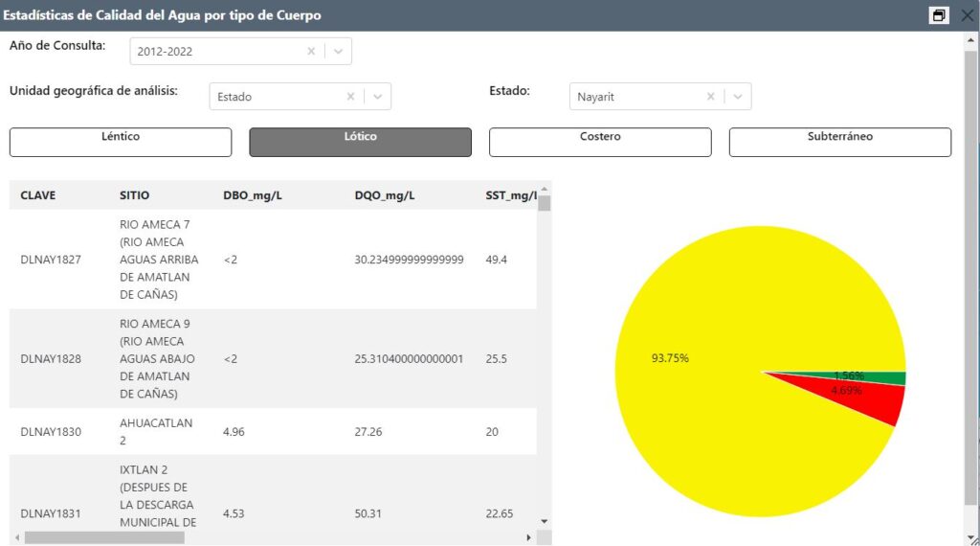Select the DLNAY1830 Ahuacatlan 2 row
The height and width of the screenshot is (546, 980).
pyautogui.click(x=273, y=432)
